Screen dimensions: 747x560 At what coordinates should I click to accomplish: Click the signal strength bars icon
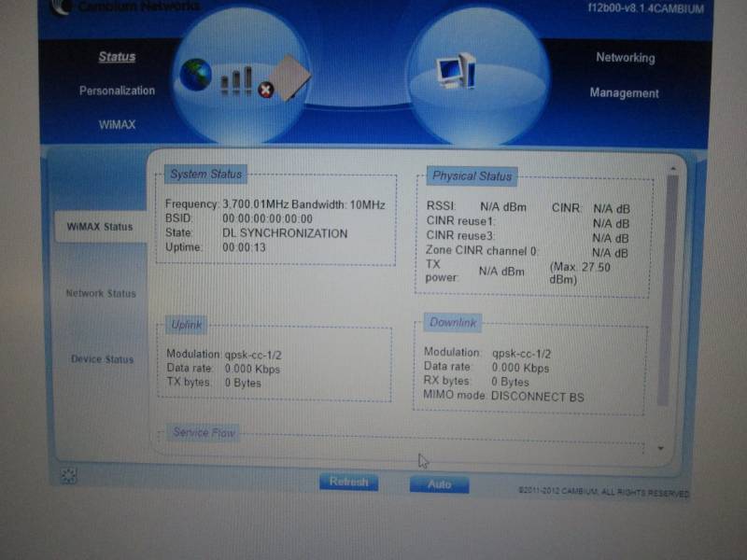pyautogui.click(x=236, y=80)
